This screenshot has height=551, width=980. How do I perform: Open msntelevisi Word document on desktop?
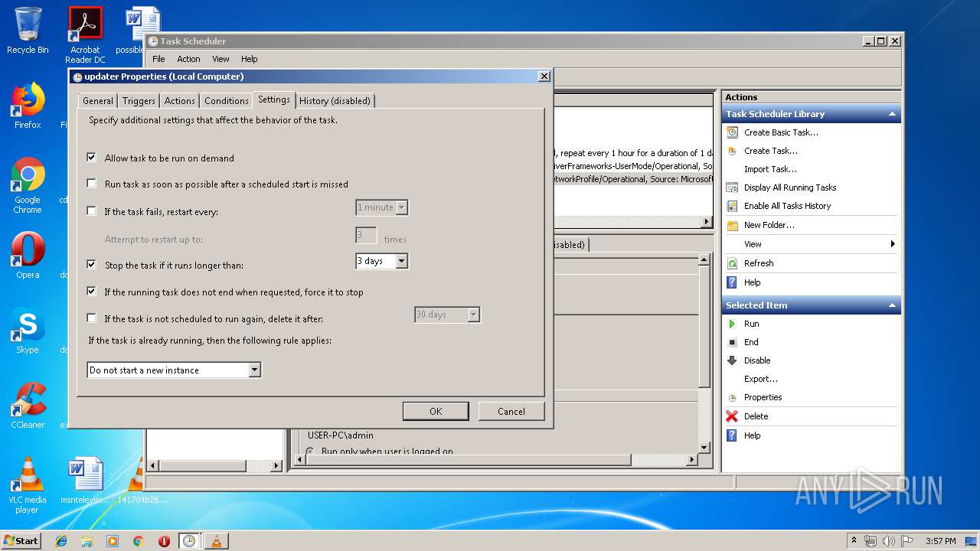point(85,481)
